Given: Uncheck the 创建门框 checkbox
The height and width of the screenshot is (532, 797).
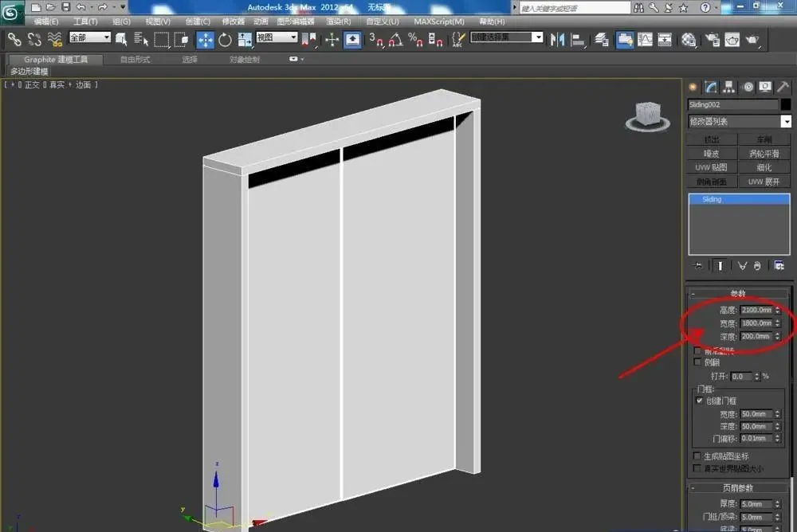Looking at the screenshot, I should point(699,401).
